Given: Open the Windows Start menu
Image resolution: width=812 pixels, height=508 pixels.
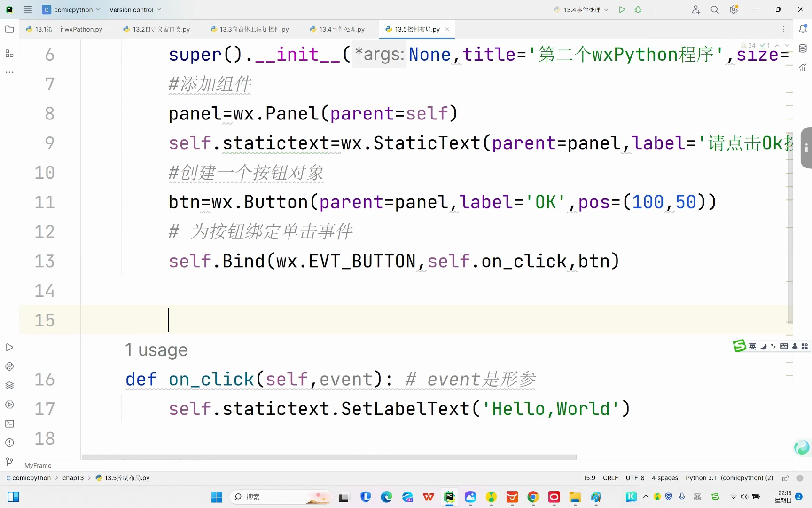Looking at the screenshot, I should point(217,497).
